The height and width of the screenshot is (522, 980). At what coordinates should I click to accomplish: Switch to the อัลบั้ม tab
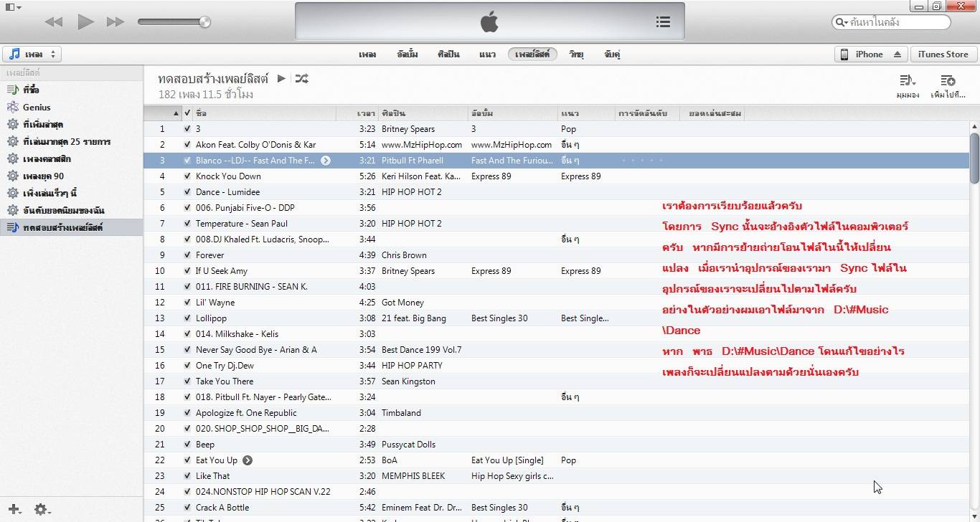(407, 54)
